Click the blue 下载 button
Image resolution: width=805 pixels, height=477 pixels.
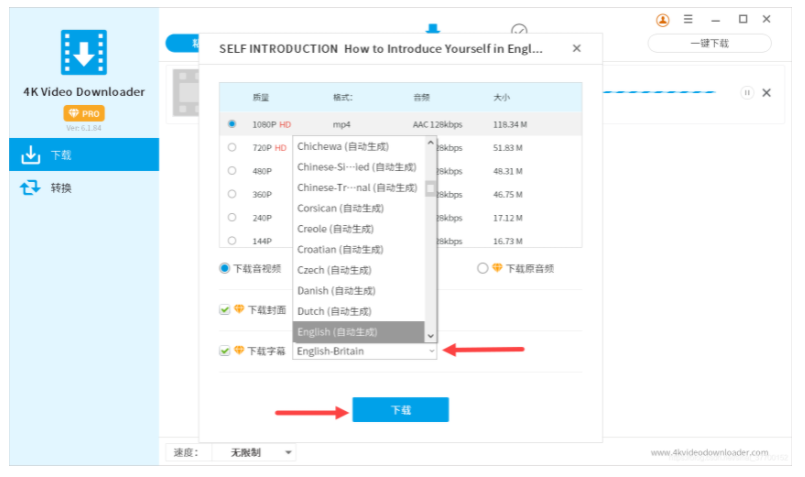400,410
